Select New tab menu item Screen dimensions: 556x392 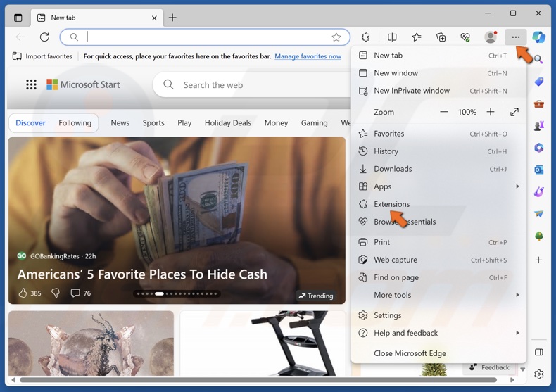tap(438, 56)
